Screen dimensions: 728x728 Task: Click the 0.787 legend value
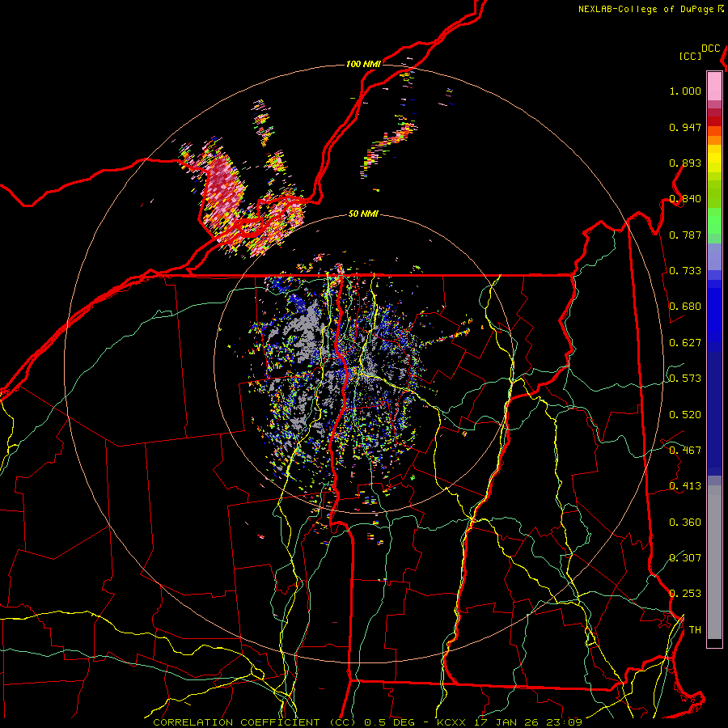pos(685,235)
